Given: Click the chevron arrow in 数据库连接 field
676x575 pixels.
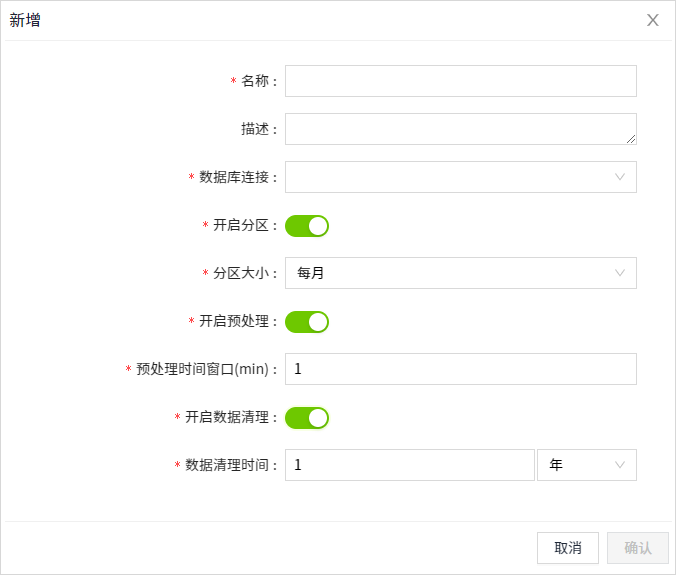Looking at the screenshot, I should click(620, 177).
